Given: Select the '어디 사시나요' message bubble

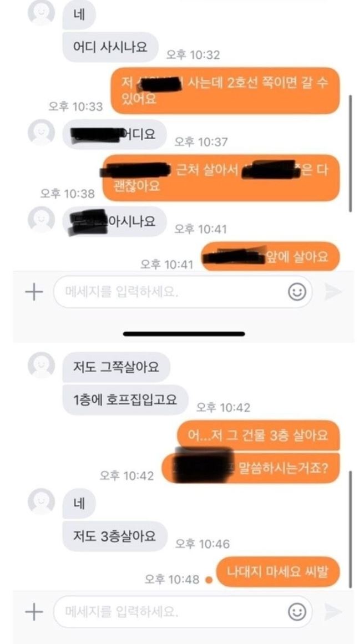Looking at the screenshot, I should click(x=110, y=47).
